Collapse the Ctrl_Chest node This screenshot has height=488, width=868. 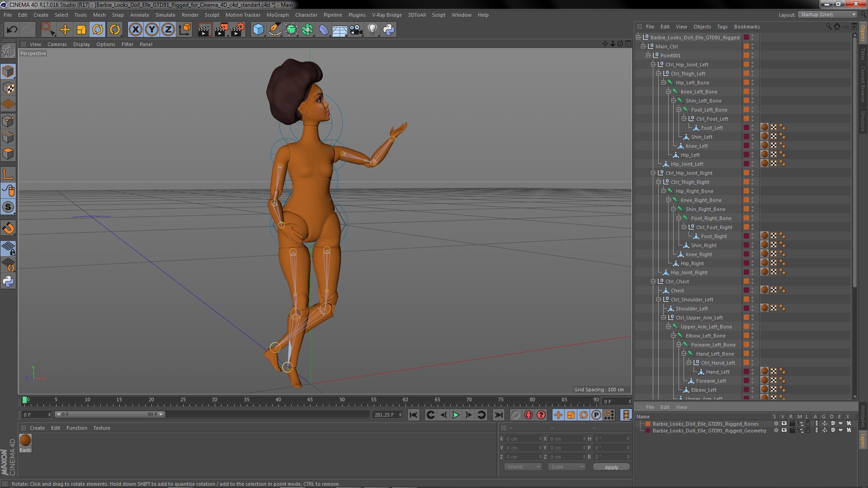tap(653, 282)
